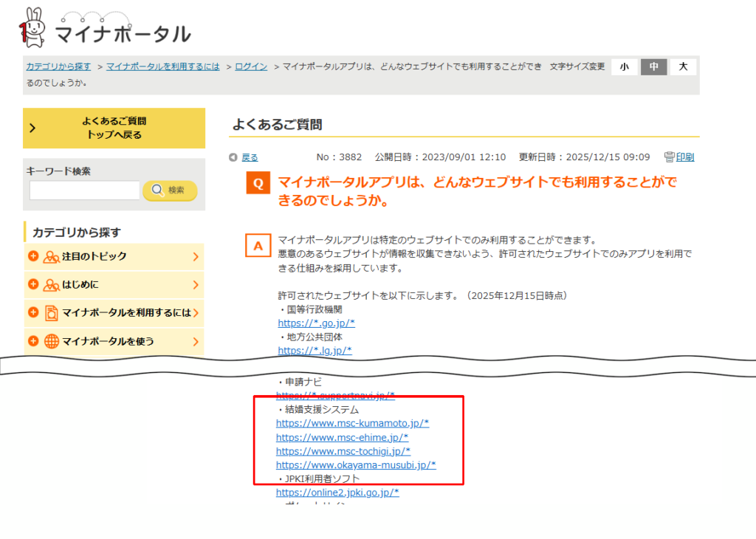Click the magnifier search button 検索
Viewport: 756px width, 539px height.
pos(170,190)
